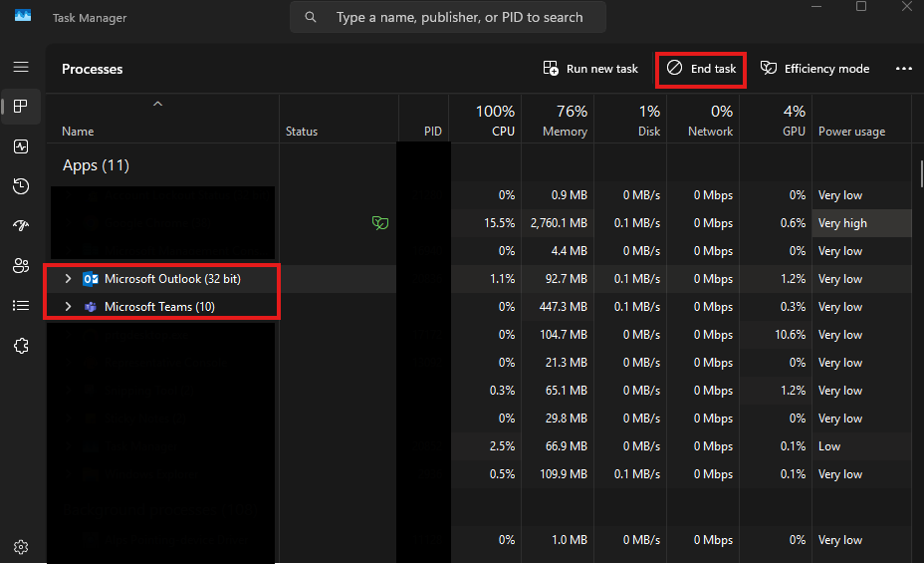Click the 2,760.1 MB memory cell

point(559,223)
